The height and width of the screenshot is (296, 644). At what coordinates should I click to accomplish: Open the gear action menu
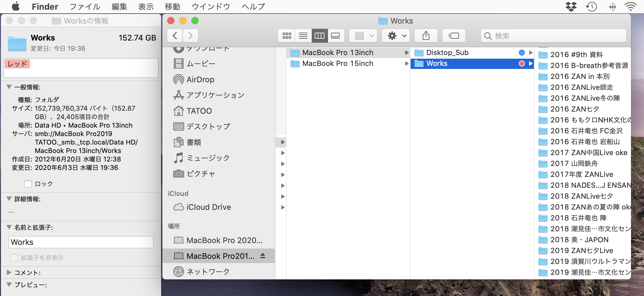tap(396, 36)
